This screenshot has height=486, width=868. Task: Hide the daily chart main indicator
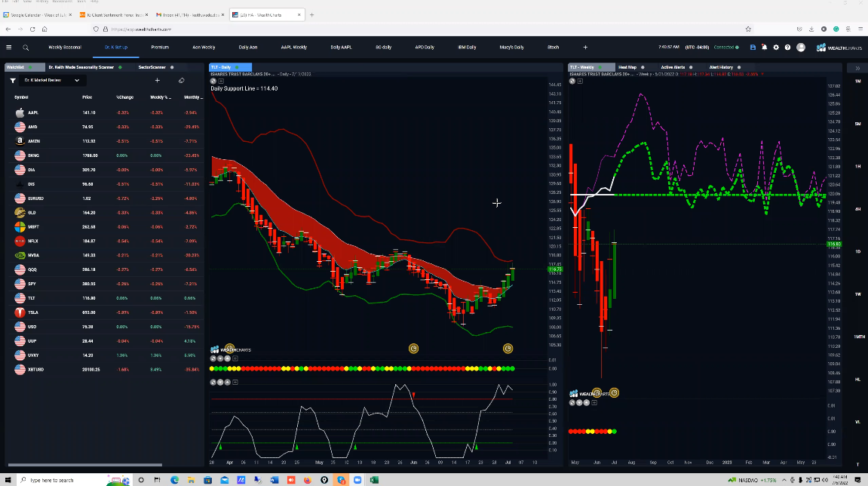pos(213,81)
